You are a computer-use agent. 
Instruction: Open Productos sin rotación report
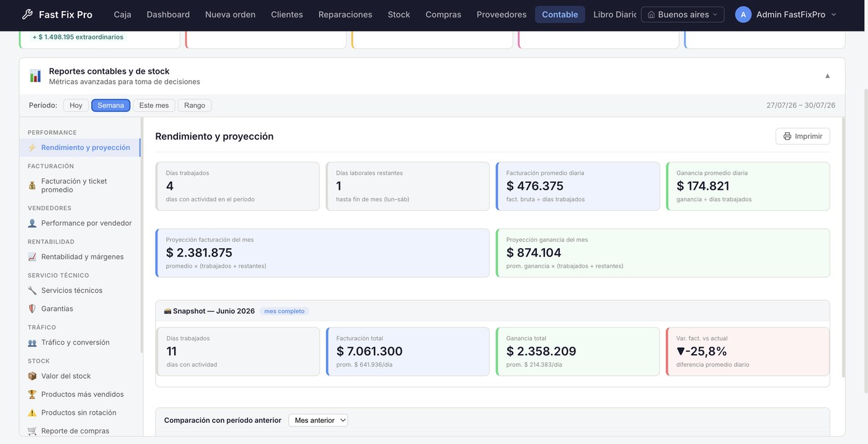[79, 413]
